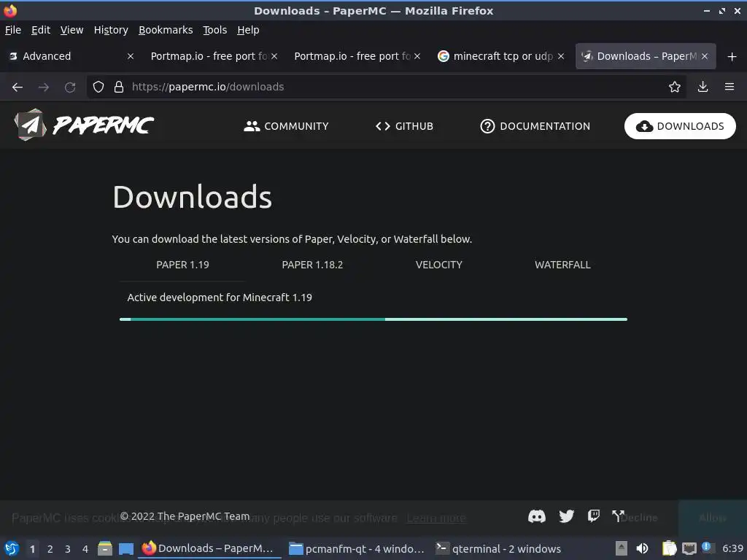The width and height of the screenshot is (747, 560).
Task: Close the Downloads – PaperMC tab
Action: click(705, 56)
